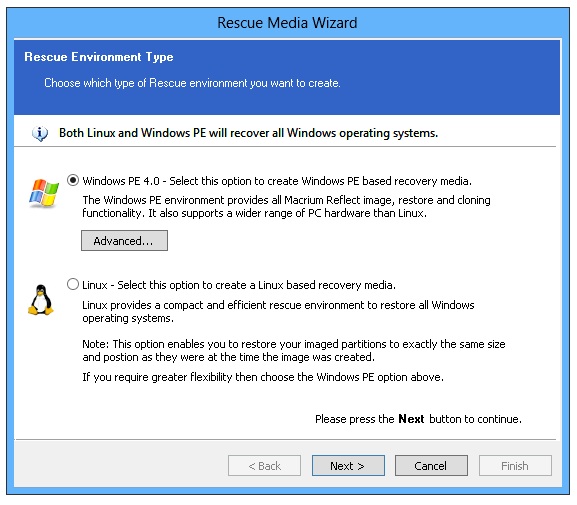
Task: Cancel the Rescue Media Wizard
Action: [x=431, y=466]
